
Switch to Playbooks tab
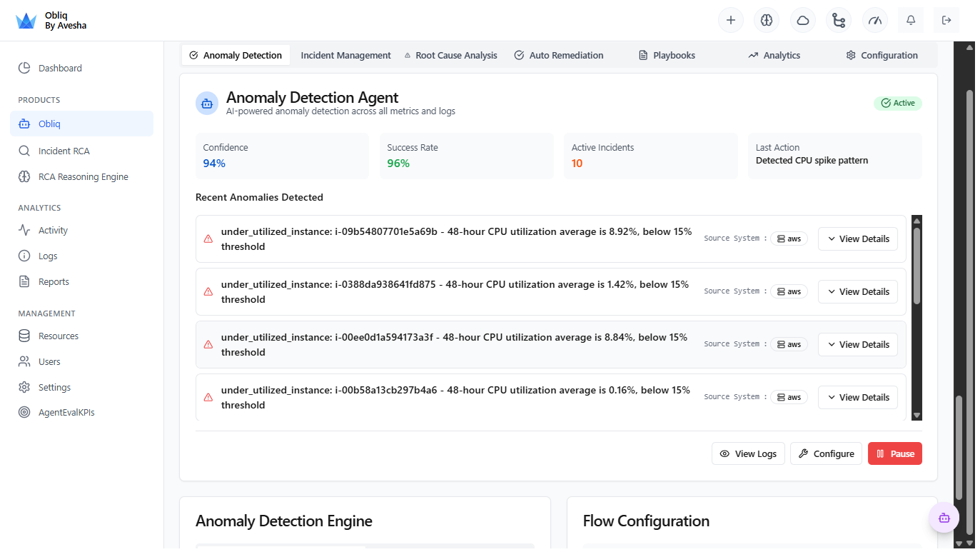click(x=667, y=55)
